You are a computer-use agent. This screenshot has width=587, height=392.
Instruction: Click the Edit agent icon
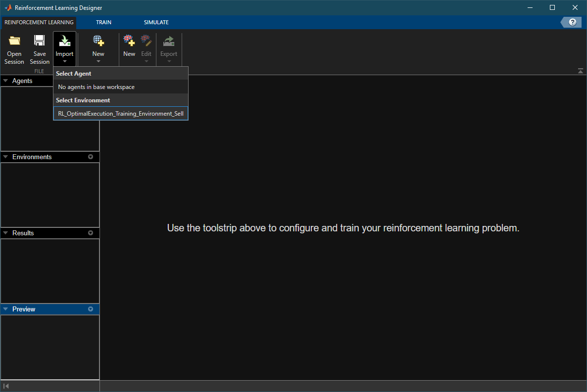[x=146, y=41]
